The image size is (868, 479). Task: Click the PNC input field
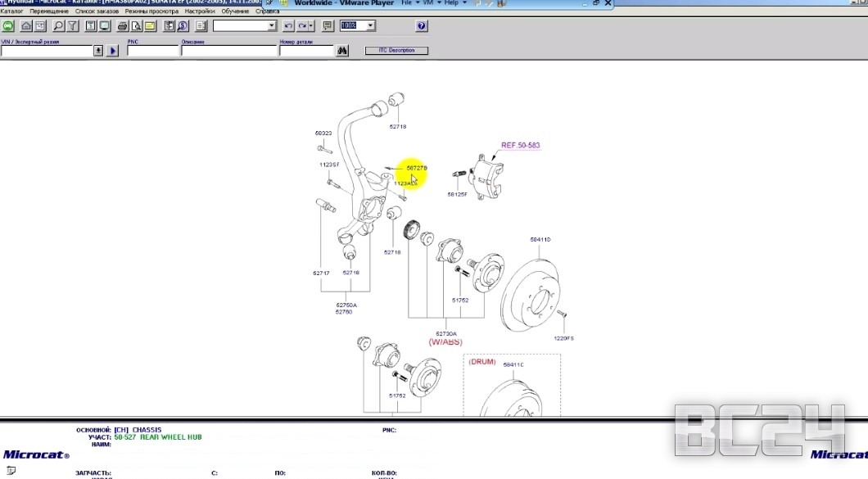(152, 51)
